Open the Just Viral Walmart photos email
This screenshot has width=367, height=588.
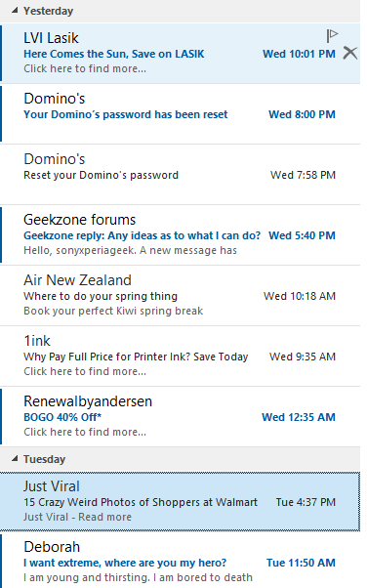(180, 501)
